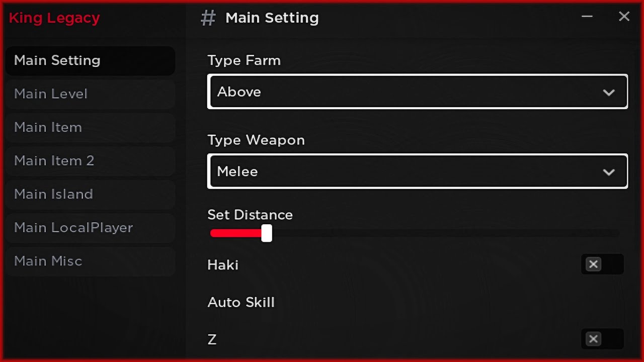
Task: Go to the Main Item 2 tab
Action: click(x=54, y=161)
